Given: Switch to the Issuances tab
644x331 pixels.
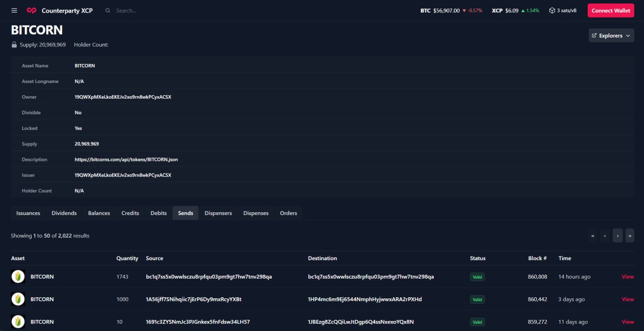Looking at the screenshot, I should point(28,213).
